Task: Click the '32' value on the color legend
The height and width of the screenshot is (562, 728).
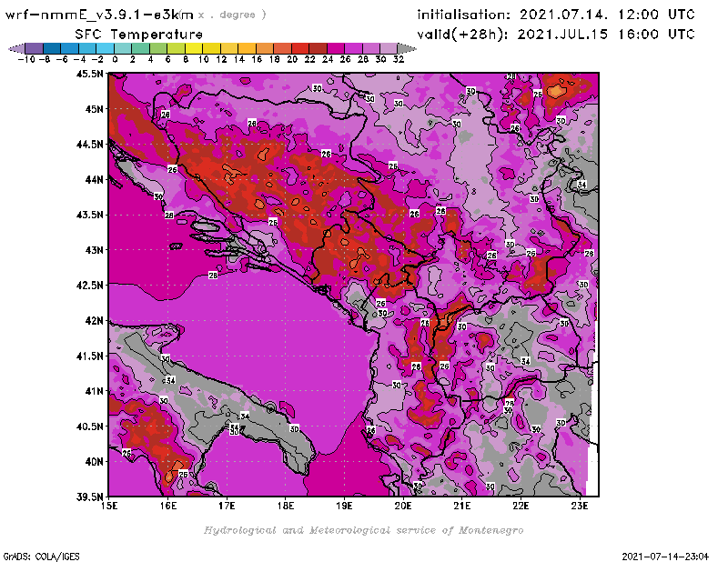Action: point(399,59)
